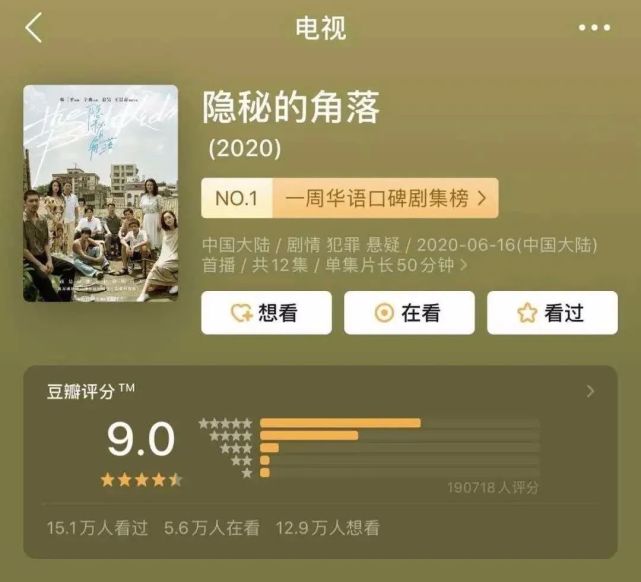Open 12.9万人想看 list
The image size is (641, 582).
point(328,528)
